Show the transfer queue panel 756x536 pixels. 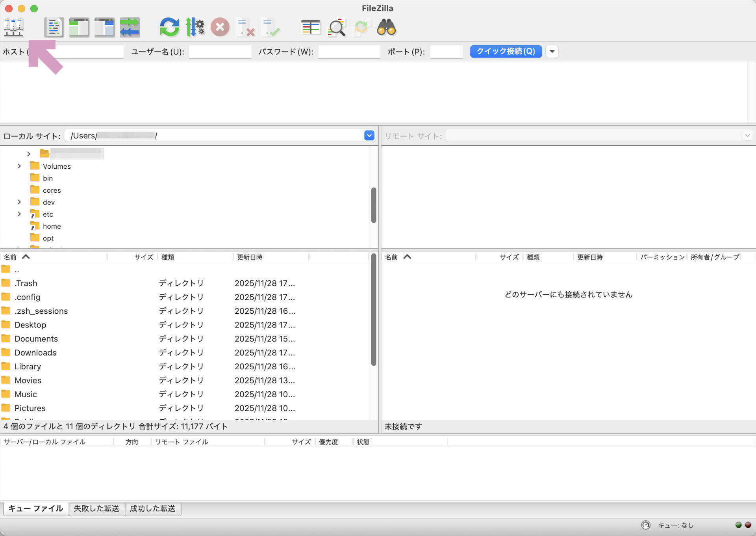pyautogui.click(x=130, y=27)
